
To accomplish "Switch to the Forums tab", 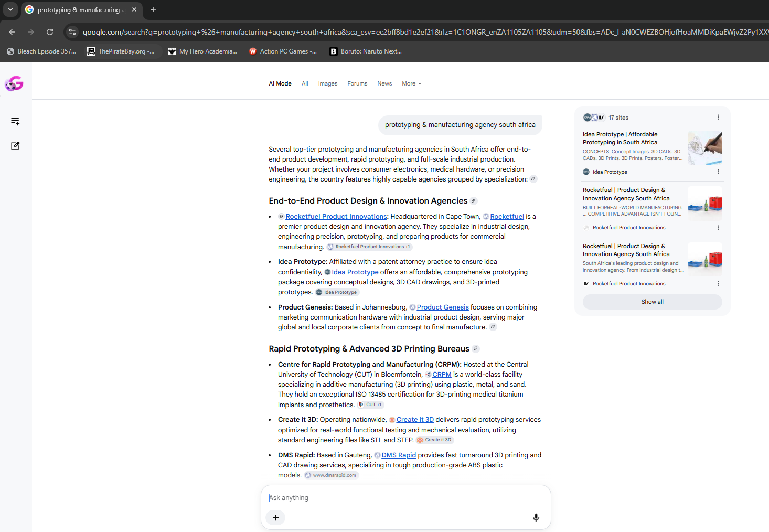I will pyautogui.click(x=357, y=83).
